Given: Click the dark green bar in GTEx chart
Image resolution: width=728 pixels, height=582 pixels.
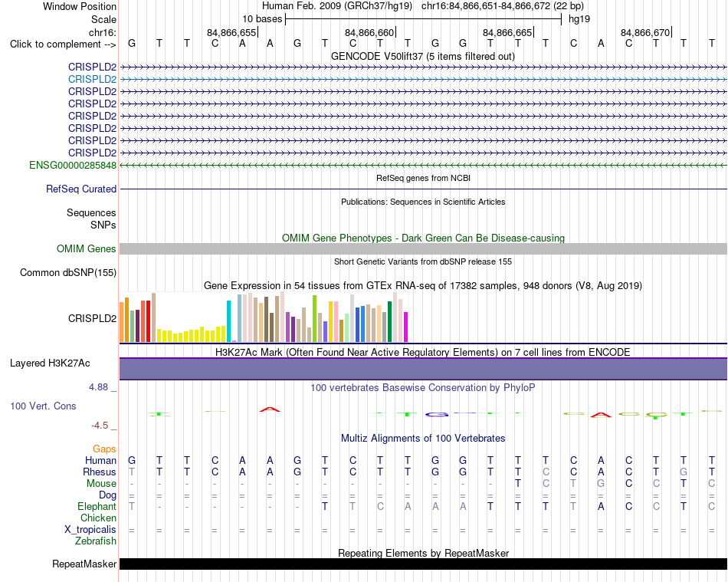Looking at the screenshot, I should point(389,322).
